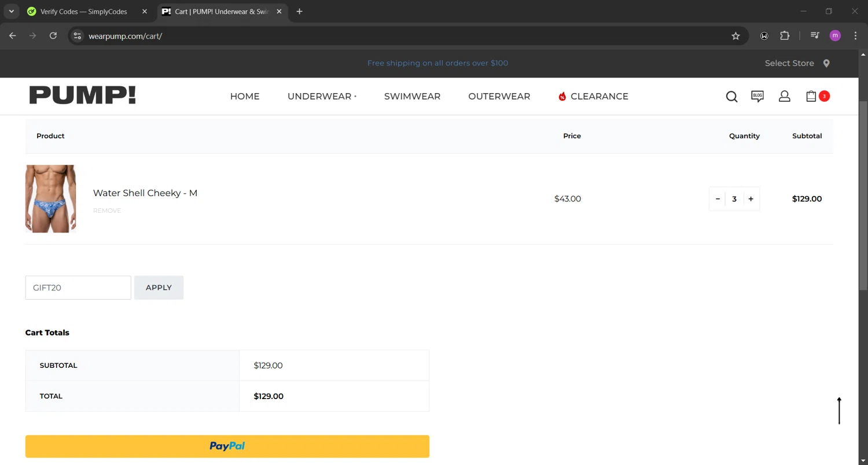Click the Cart Totals heading
This screenshot has width=868, height=465.
click(47, 333)
